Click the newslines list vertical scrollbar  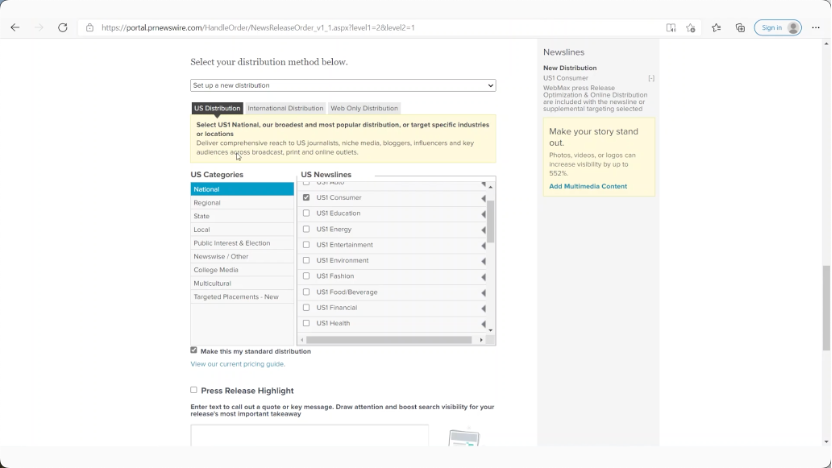[490, 222]
